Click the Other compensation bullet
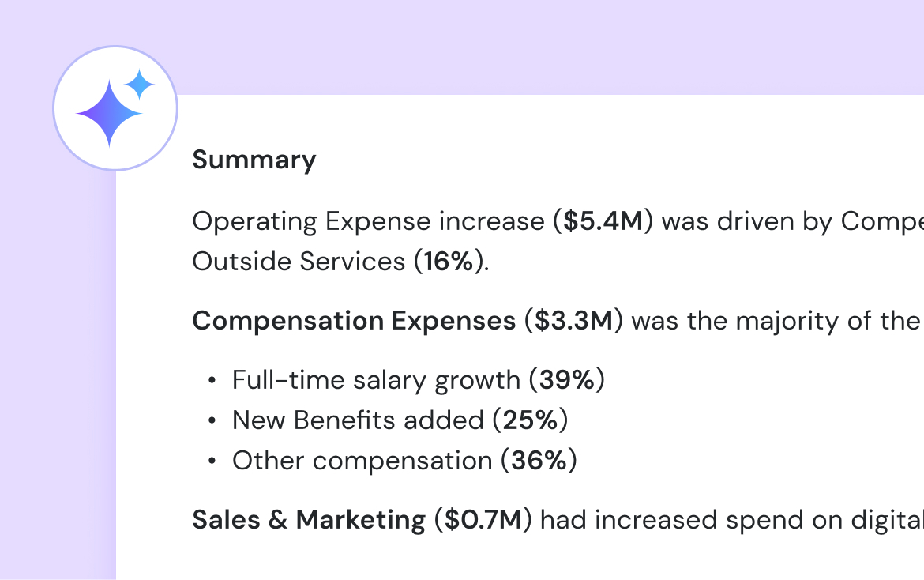 pos(362,460)
